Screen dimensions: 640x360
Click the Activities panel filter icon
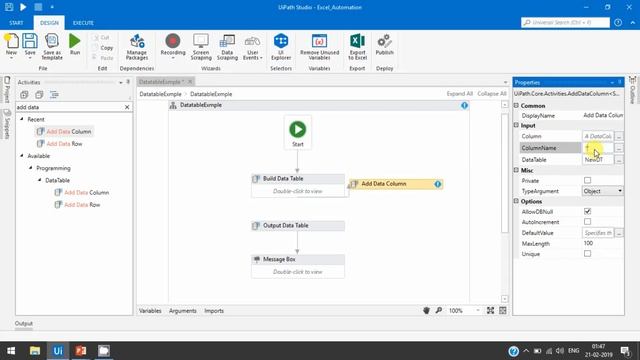54,95
